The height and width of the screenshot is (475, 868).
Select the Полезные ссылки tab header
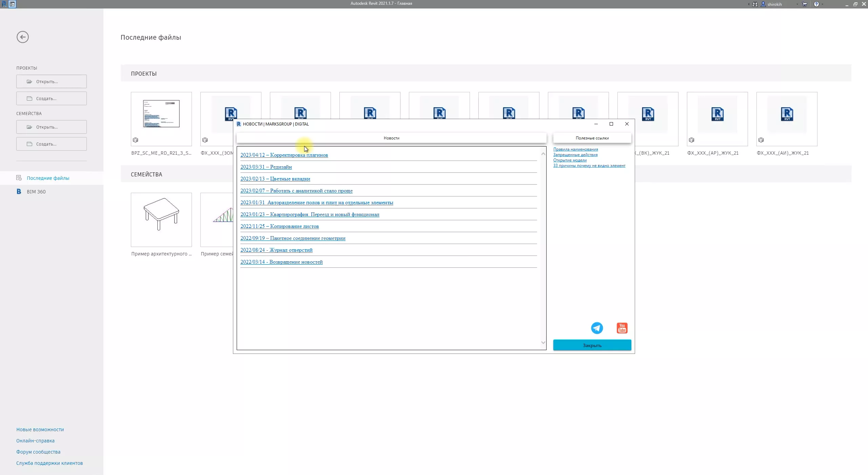click(x=592, y=138)
